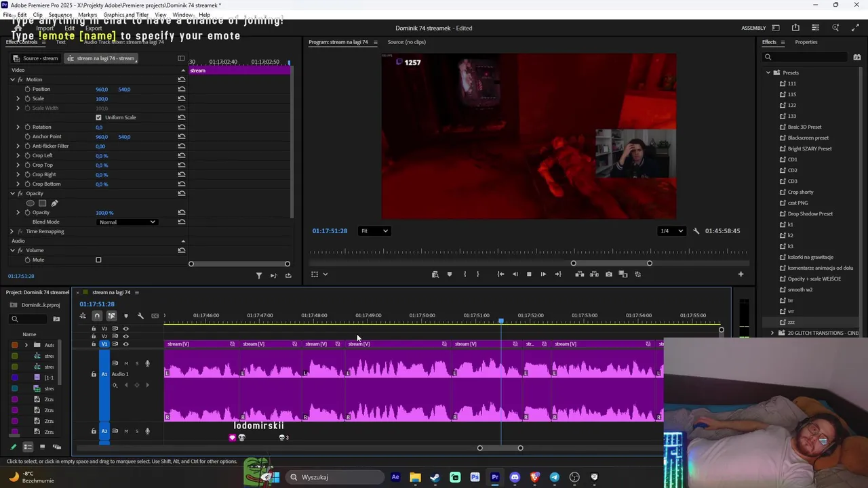Toggle Uniform Scale checkbox
The image size is (868, 488).
(98, 118)
